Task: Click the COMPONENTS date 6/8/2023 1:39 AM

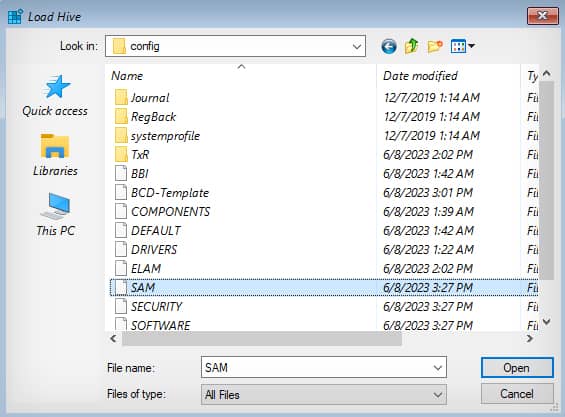Action: (x=428, y=212)
